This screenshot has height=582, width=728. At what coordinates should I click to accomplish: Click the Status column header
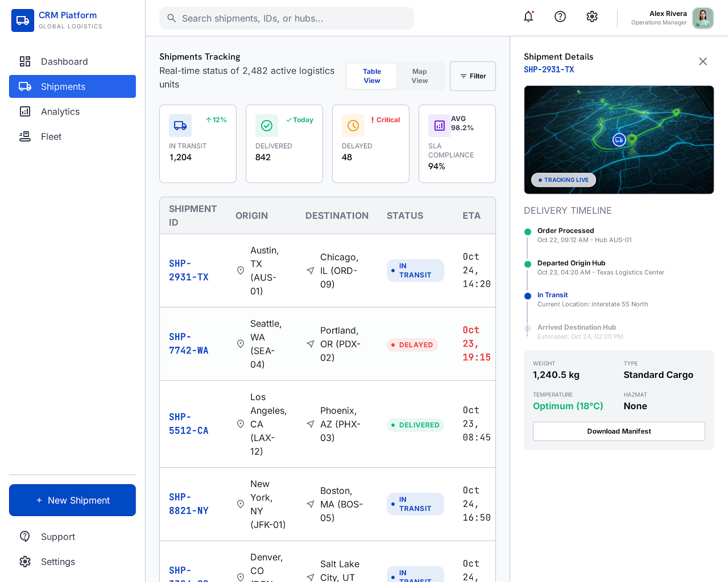pyautogui.click(x=405, y=216)
